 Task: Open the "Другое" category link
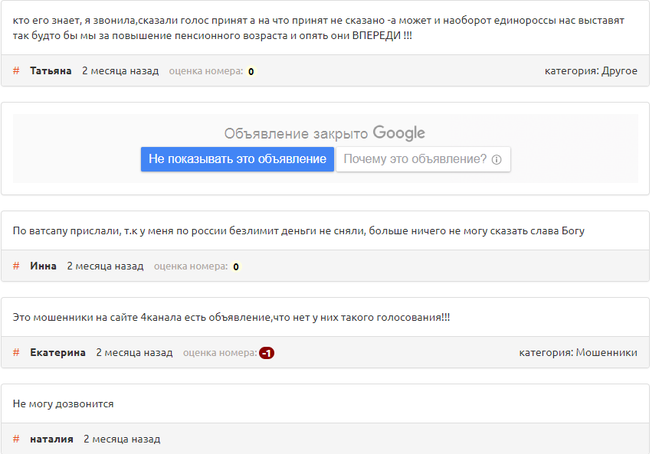pos(619,71)
